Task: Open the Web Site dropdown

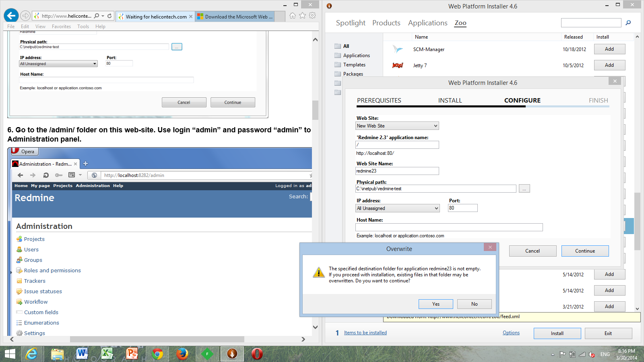Action: tap(397, 126)
